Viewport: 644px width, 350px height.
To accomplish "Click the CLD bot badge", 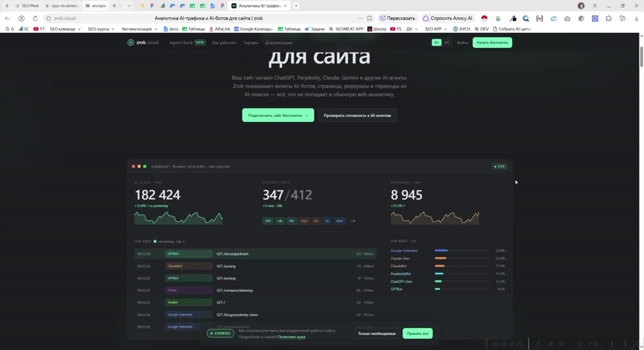I will (x=304, y=221).
